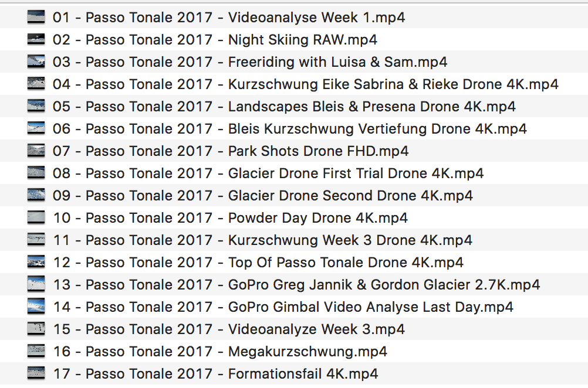This screenshot has width=588, height=388.
Task: Click the Megakurzschwung video thumbnail
Action: tap(36, 351)
